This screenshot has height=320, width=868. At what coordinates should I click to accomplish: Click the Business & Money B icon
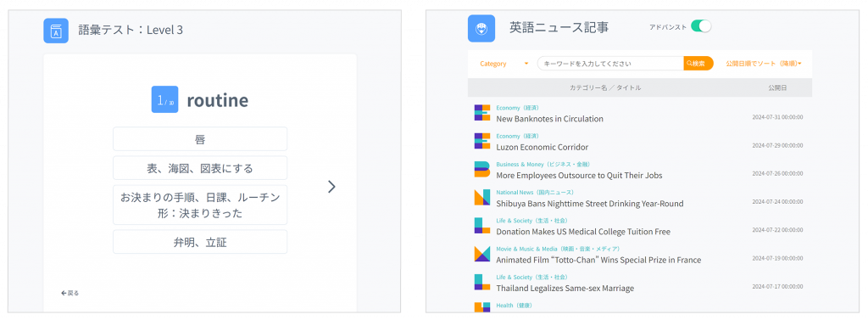[482, 169]
